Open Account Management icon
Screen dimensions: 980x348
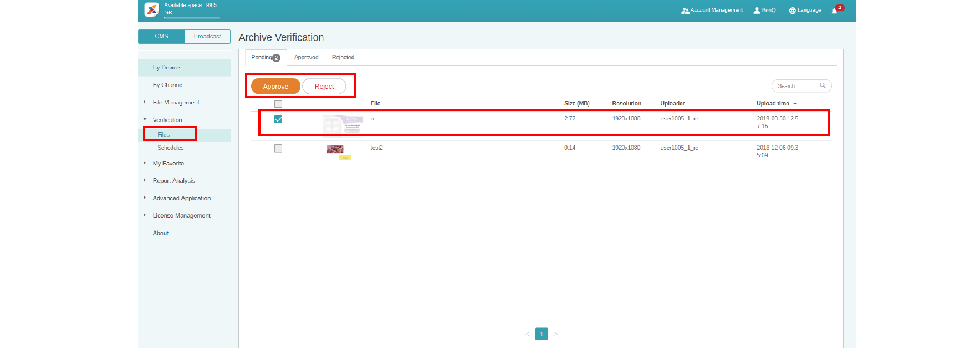[x=685, y=11]
